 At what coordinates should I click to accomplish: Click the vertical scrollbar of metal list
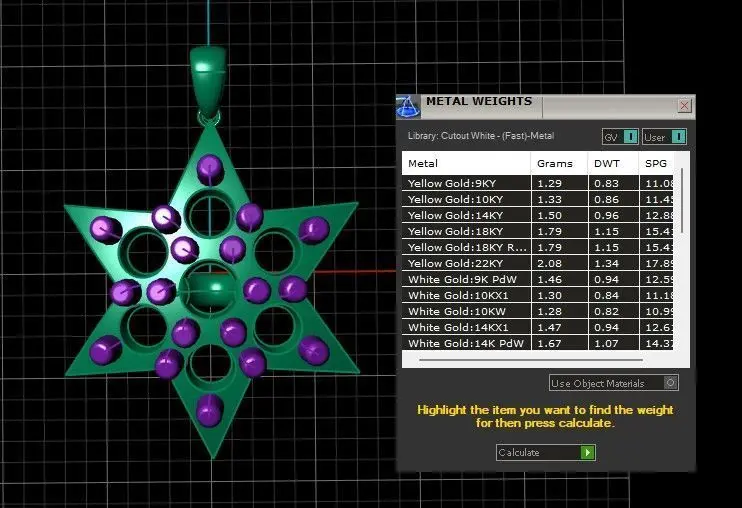coord(682,201)
